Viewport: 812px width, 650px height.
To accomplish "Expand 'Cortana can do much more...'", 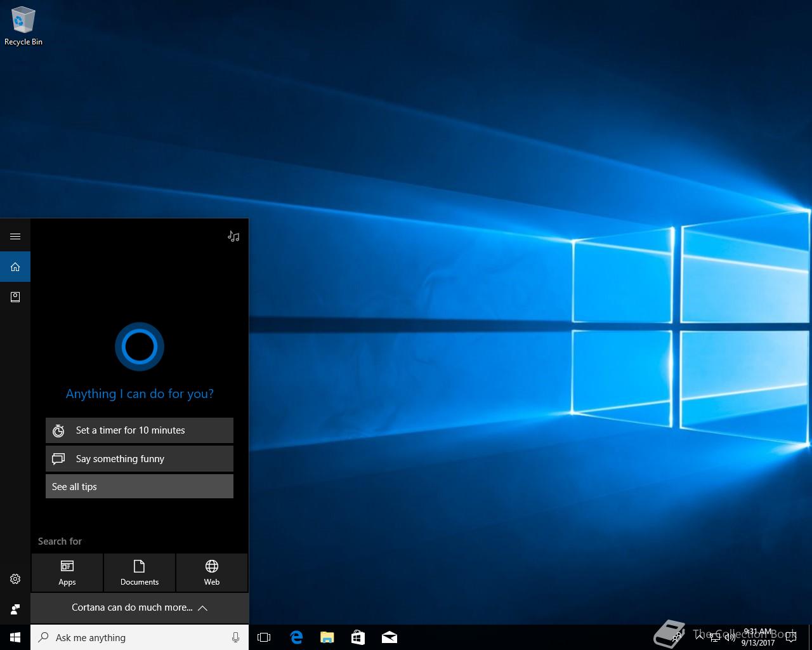I will [140, 607].
